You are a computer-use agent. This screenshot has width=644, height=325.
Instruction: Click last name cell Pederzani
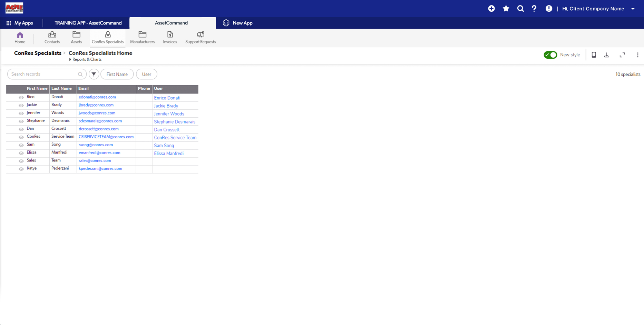[60, 168]
